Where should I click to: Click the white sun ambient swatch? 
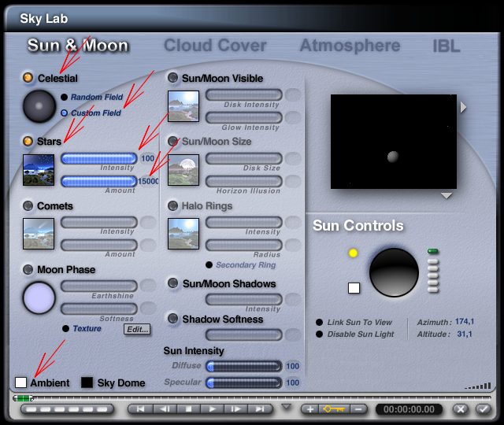(354, 288)
